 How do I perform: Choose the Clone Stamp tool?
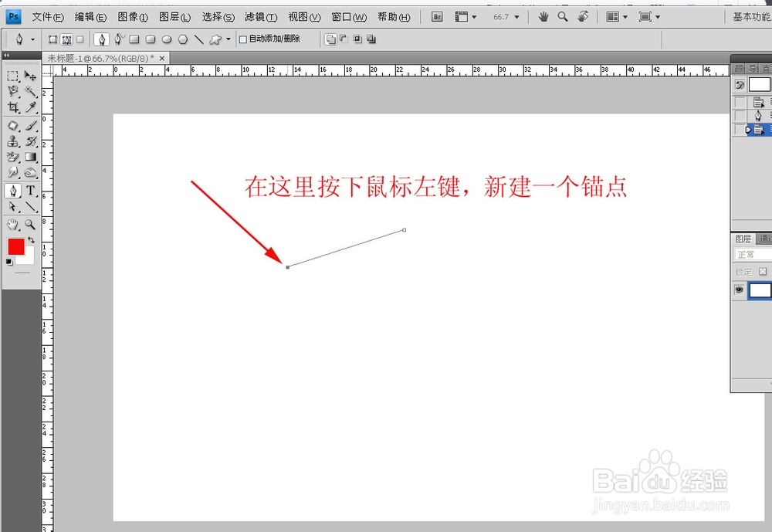pyautogui.click(x=11, y=141)
